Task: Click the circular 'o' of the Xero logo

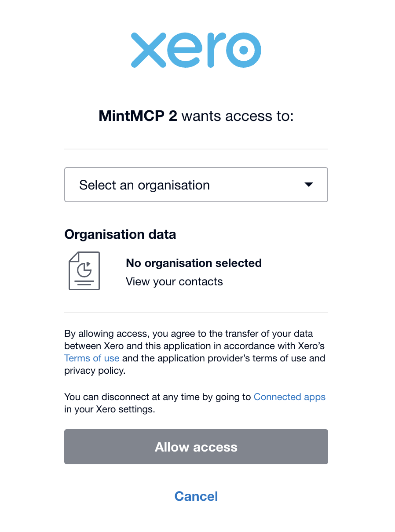Action: (x=243, y=50)
